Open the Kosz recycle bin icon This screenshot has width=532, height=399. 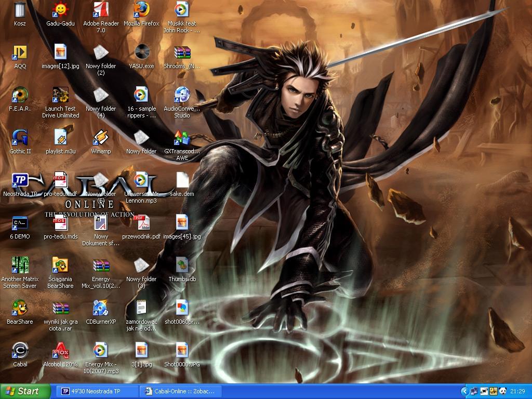pos(20,10)
